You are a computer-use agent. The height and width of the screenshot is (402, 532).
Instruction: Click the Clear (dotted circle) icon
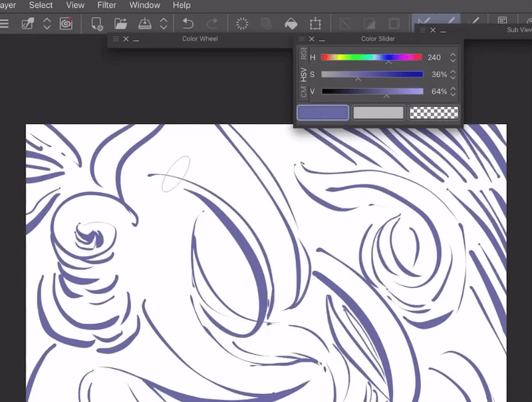tap(242, 24)
